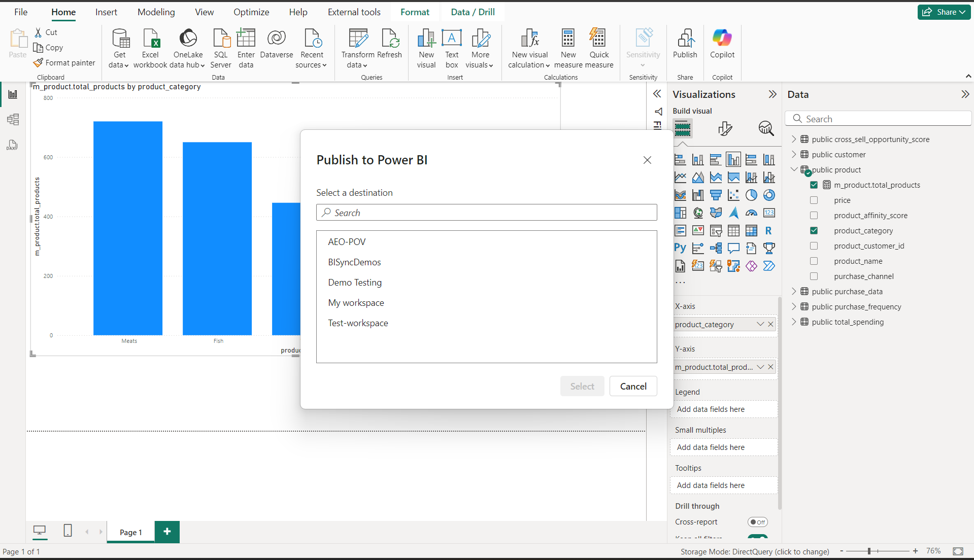Open the Format visual pane tab
This screenshot has height=560, width=974.
pos(725,129)
